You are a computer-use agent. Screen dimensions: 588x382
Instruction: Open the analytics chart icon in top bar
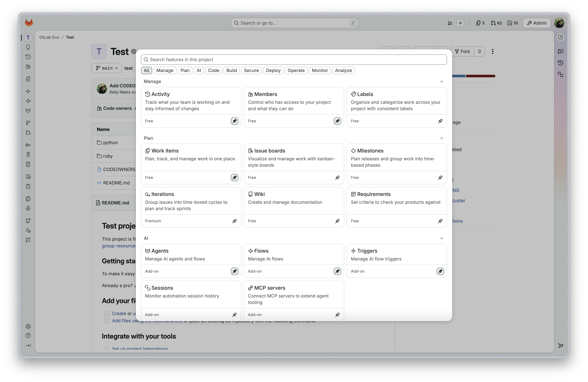pos(450,23)
